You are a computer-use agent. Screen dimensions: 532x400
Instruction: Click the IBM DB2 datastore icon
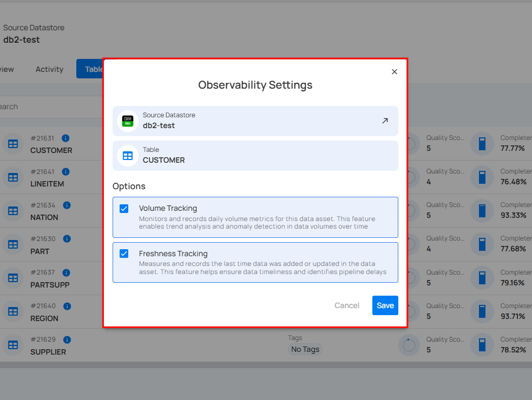(x=127, y=121)
